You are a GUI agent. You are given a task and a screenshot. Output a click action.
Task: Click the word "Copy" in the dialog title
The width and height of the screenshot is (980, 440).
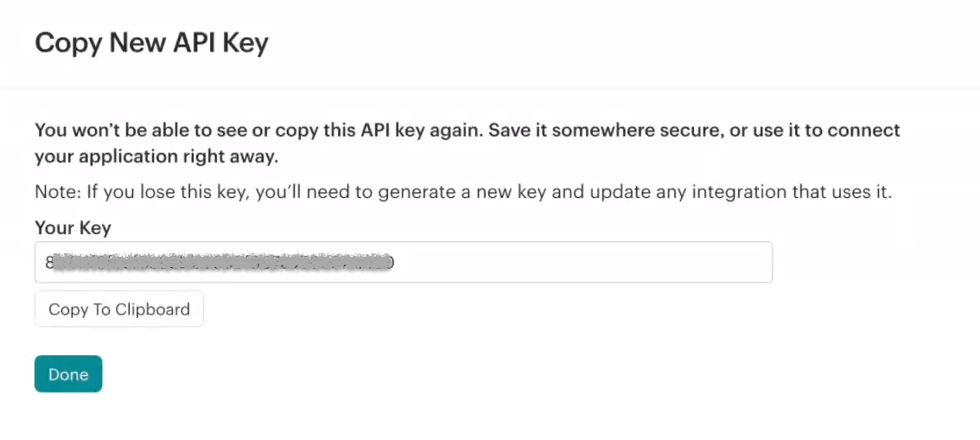coord(67,42)
